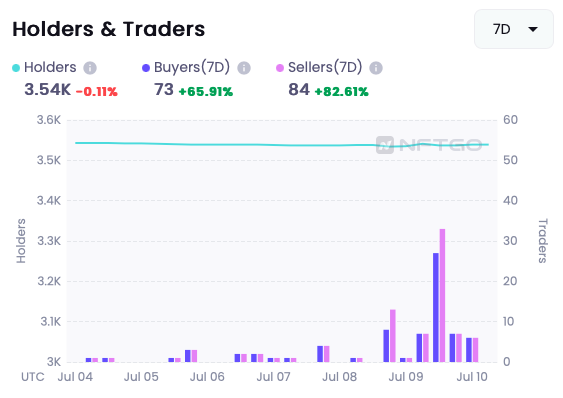Click the Sellers(7D) legend label
Image resolution: width=563 pixels, height=398 pixels.
point(325,67)
